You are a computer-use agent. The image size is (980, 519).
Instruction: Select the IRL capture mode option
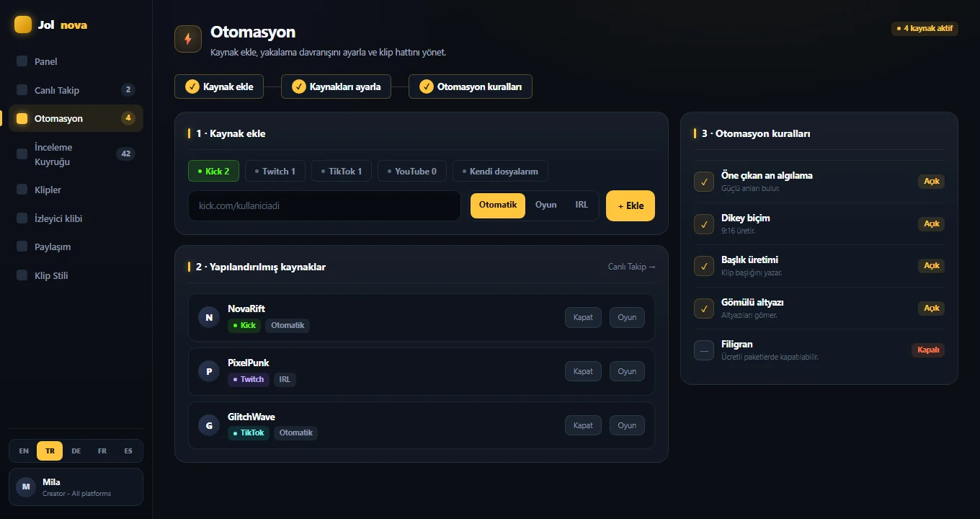[x=582, y=205]
